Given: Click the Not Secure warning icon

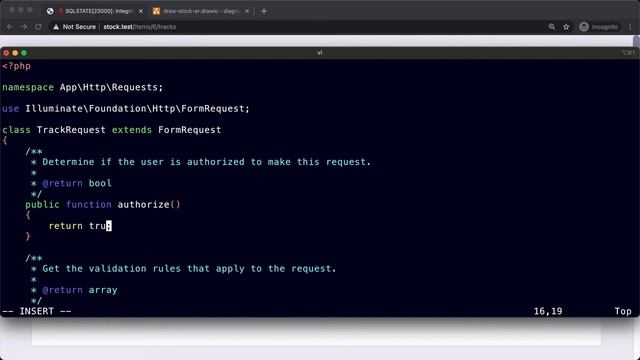Looking at the screenshot, I should [x=56, y=27].
